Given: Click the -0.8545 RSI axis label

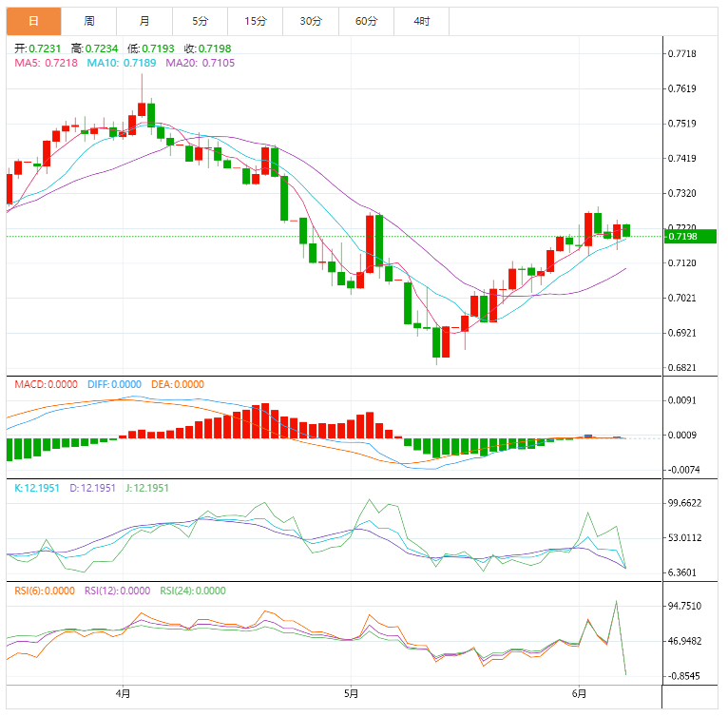Looking at the screenshot, I should pos(683,676).
